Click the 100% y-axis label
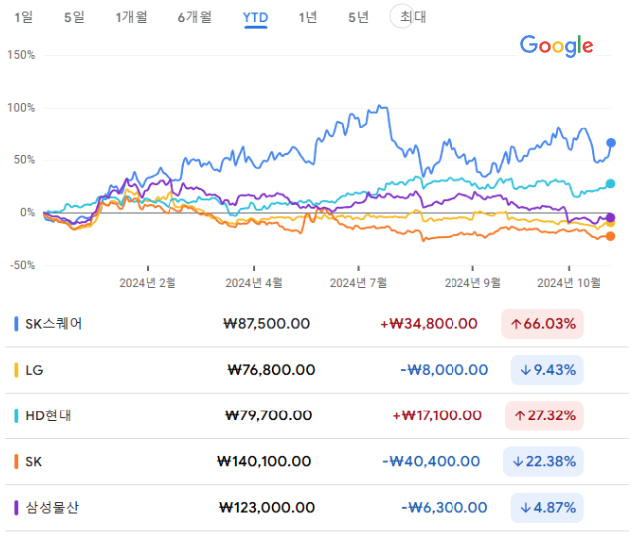This screenshot has width=642, height=536. pyautogui.click(x=21, y=108)
